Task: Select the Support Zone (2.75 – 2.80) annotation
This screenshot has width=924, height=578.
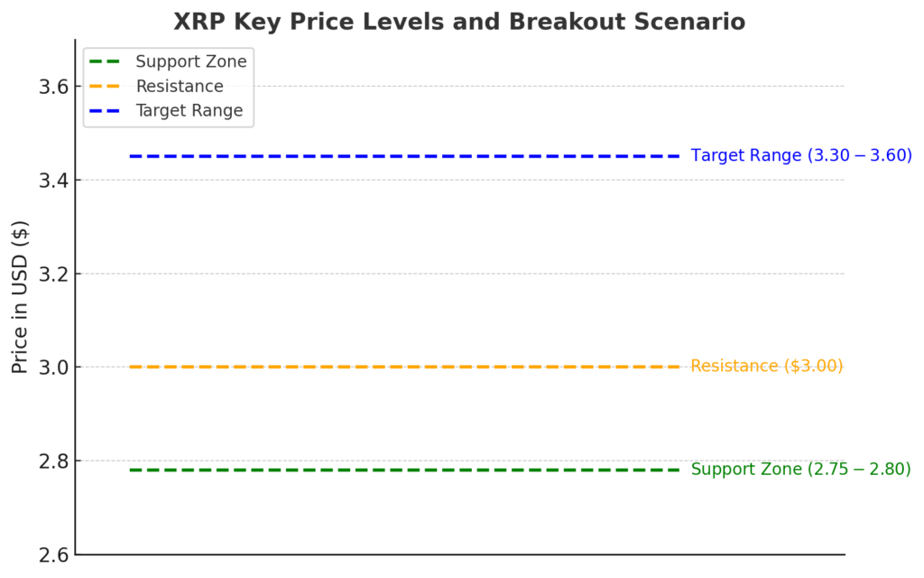Action: point(800,470)
